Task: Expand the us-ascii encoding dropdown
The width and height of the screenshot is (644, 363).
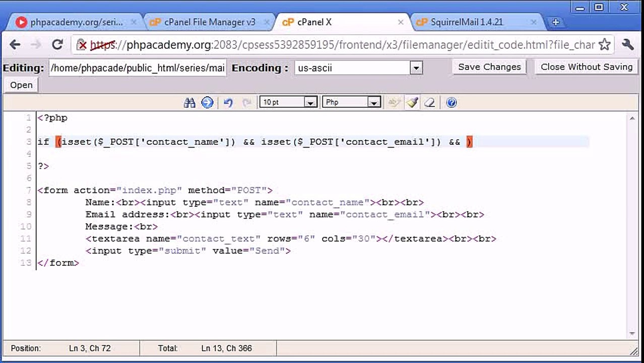Action: pos(358,68)
